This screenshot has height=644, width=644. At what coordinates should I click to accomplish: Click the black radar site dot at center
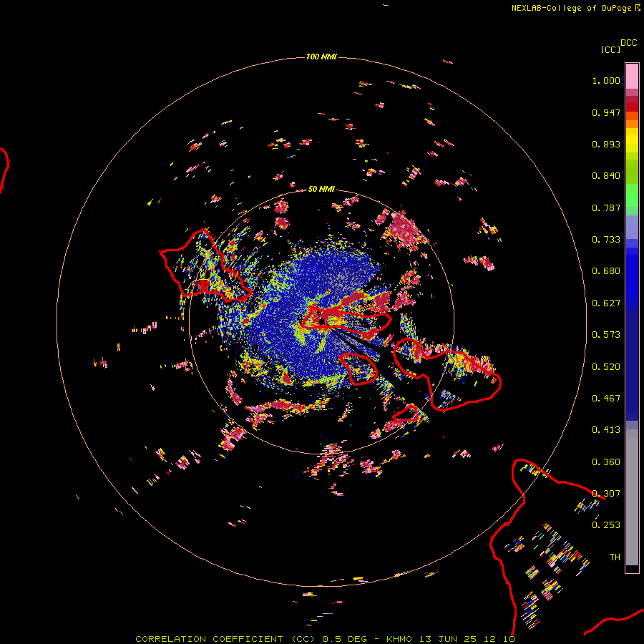pyautogui.click(x=322, y=321)
